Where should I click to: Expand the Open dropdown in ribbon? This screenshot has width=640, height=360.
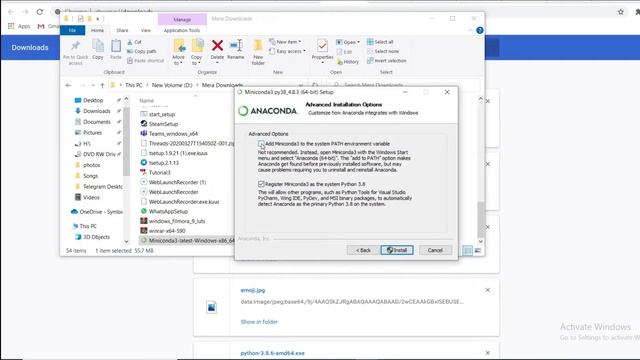pyautogui.click(x=348, y=42)
